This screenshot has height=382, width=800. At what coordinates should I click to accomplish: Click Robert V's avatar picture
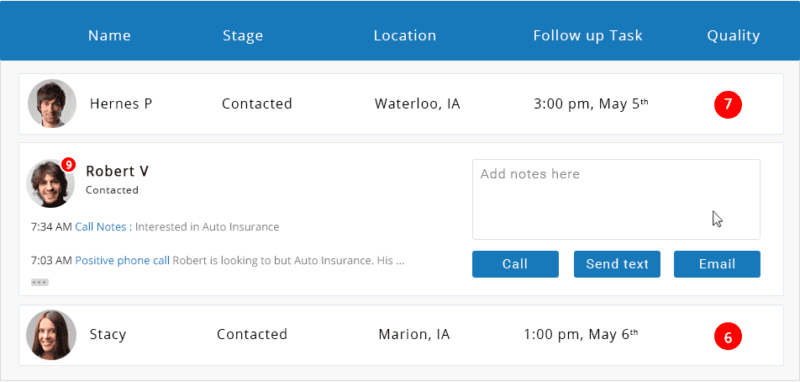coord(51,184)
